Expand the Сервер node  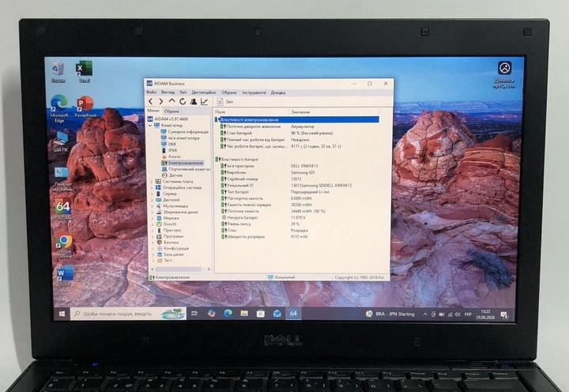point(152,194)
